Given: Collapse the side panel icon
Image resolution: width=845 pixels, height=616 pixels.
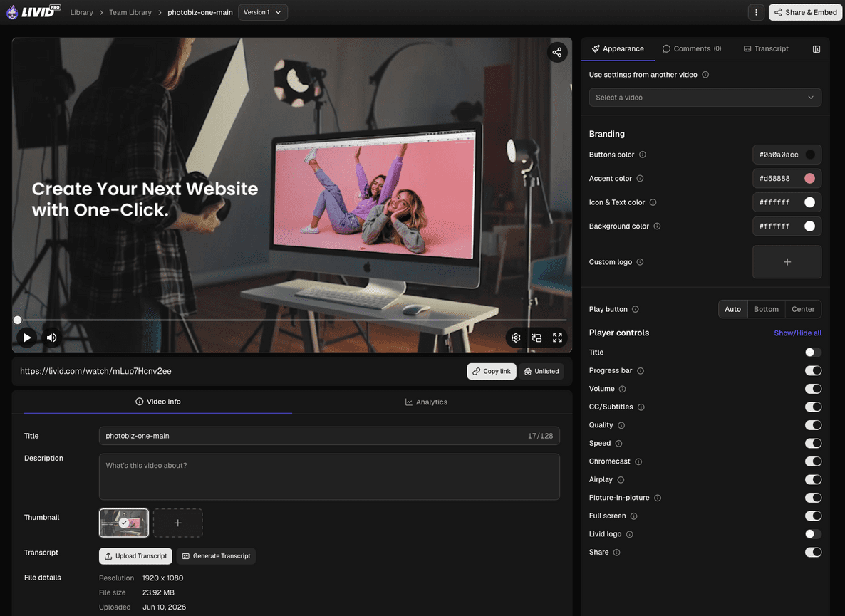Looking at the screenshot, I should (817, 49).
